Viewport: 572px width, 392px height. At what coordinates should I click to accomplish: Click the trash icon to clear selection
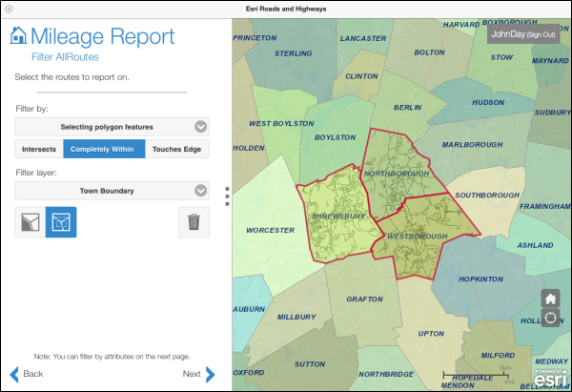[194, 222]
